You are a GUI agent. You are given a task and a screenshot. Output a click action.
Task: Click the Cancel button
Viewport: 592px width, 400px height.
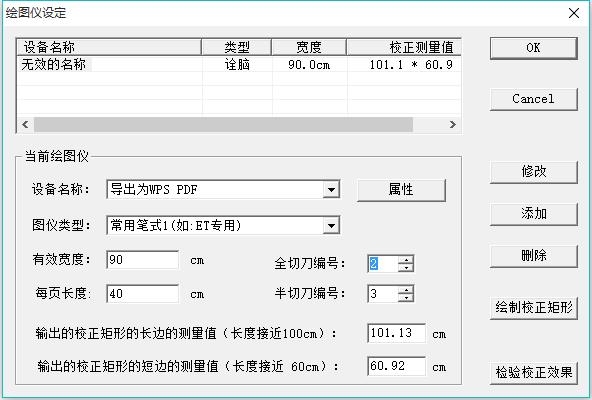click(x=533, y=99)
